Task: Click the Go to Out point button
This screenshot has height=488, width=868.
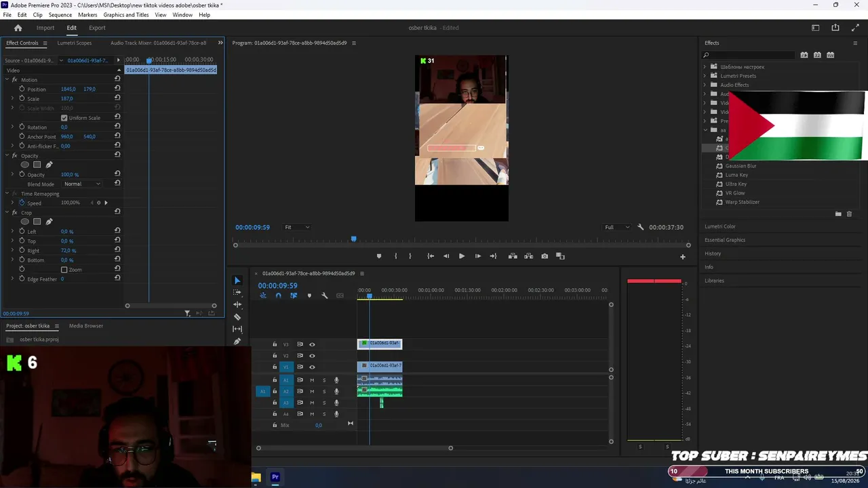Action: pyautogui.click(x=493, y=256)
